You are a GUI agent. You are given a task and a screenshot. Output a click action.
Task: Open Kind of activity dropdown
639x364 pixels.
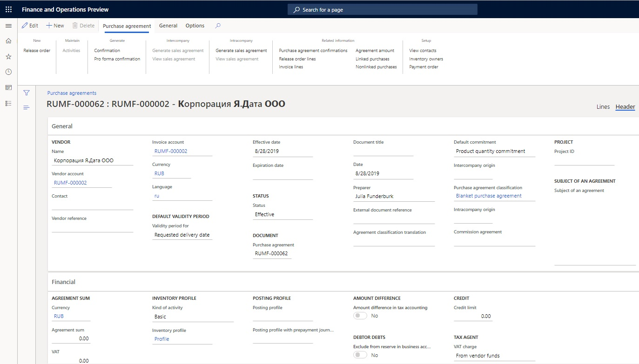click(x=193, y=317)
